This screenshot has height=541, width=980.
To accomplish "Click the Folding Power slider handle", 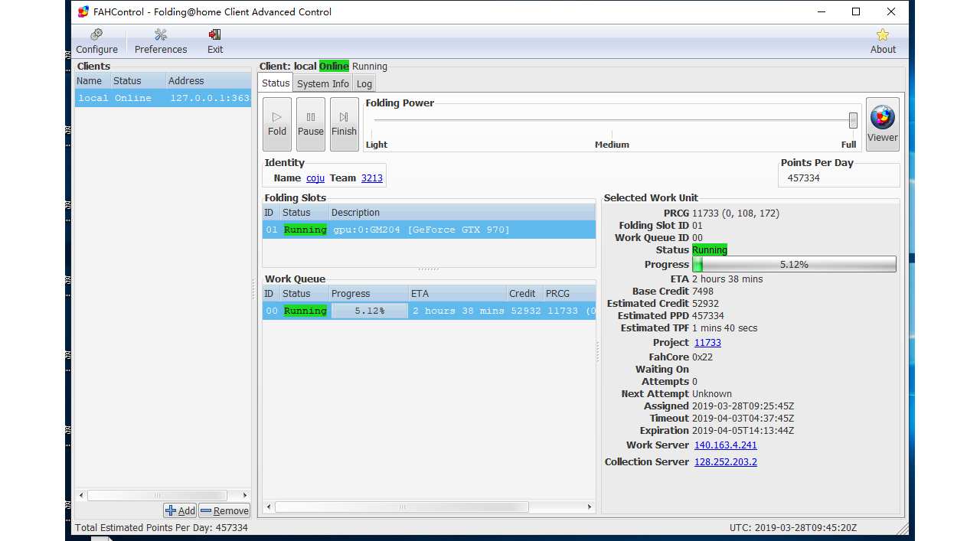I will (853, 120).
